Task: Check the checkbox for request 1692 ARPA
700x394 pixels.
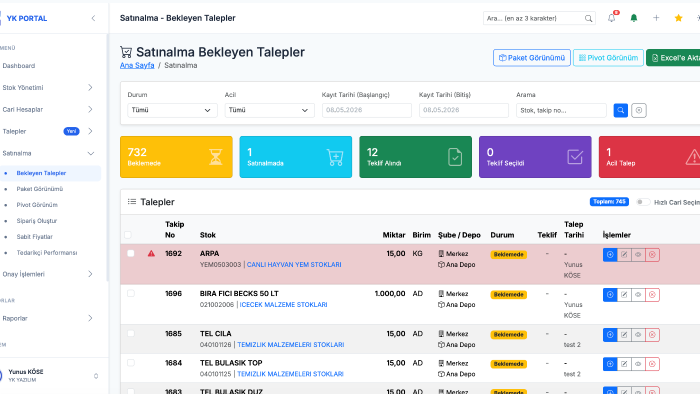Action: pyautogui.click(x=130, y=253)
